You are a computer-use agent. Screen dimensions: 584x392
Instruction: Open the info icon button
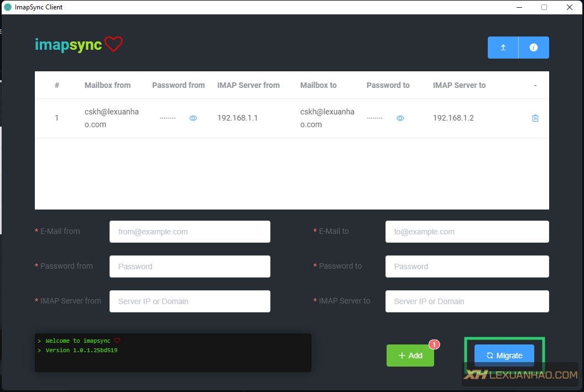[534, 48]
